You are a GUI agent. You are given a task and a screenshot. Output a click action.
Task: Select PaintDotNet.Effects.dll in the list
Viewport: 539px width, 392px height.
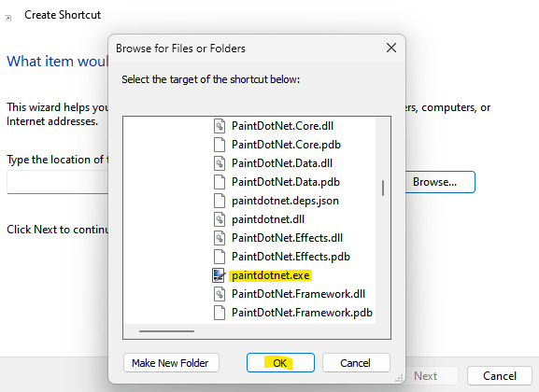(287, 238)
